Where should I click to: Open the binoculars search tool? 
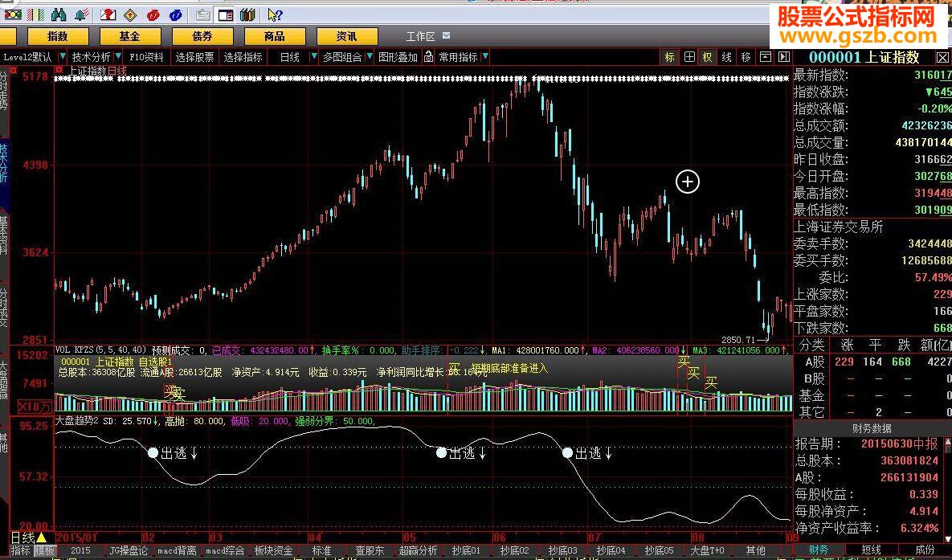59,14
